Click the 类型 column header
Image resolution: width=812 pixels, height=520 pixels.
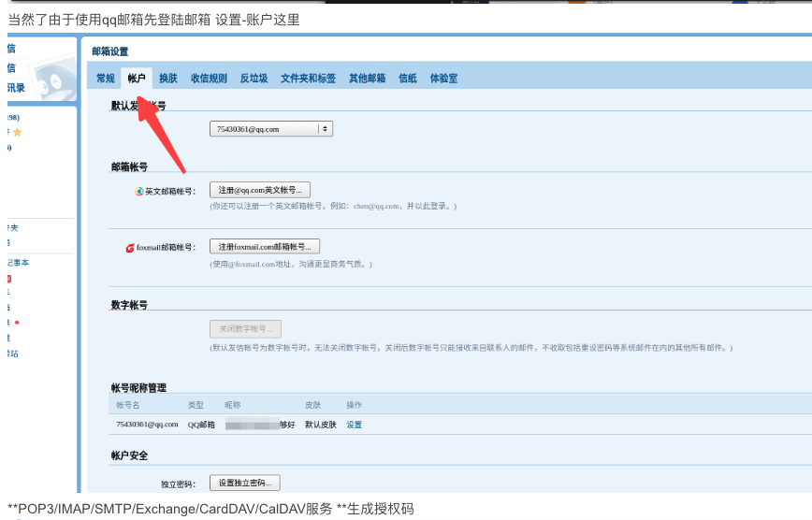click(x=196, y=405)
